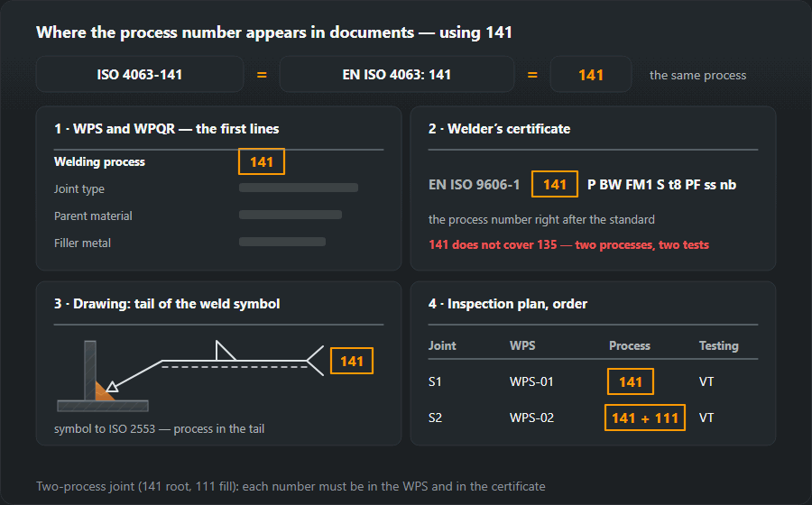Viewport: 812px width, 505px height.
Task: Click the 'ISO 4063-141' box
Action: 139,75
